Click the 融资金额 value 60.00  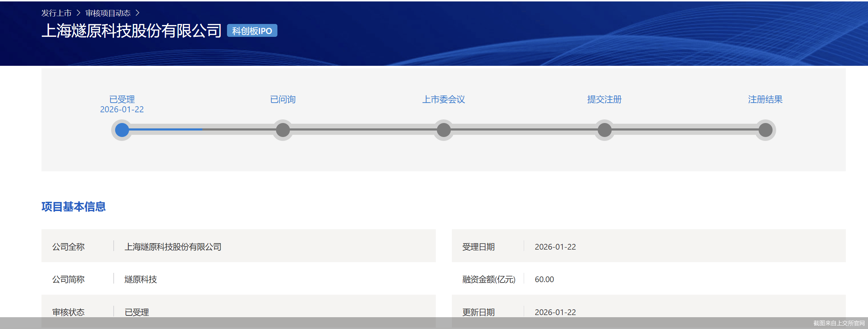(544, 279)
